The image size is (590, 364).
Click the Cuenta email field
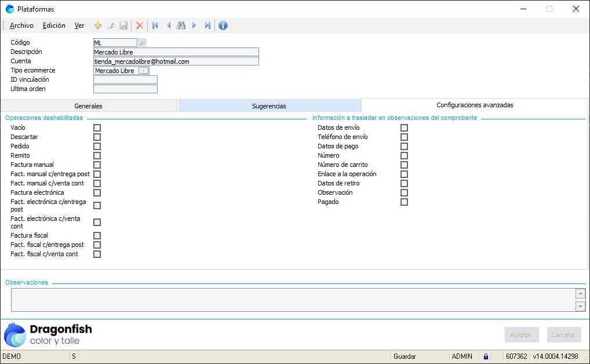point(176,61)
